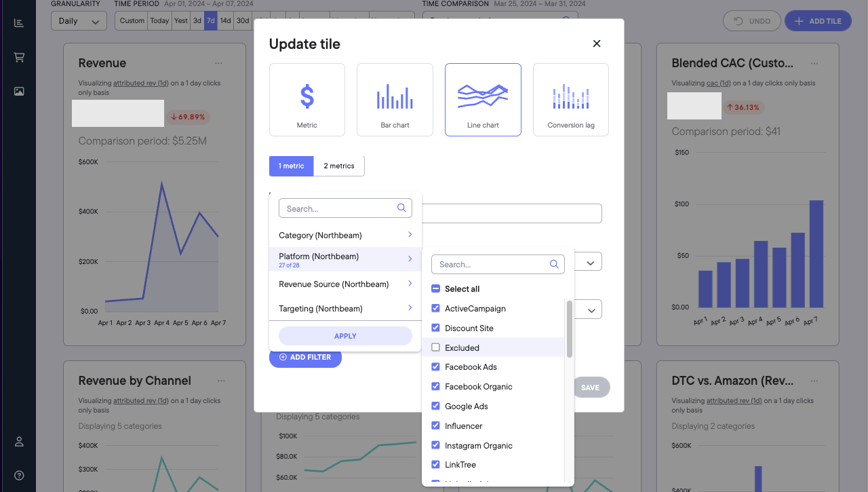The width and height of the screenshot is (868, 492).
Task: Uncheck the LinkTree platform
Action: [x=435, y=464]
